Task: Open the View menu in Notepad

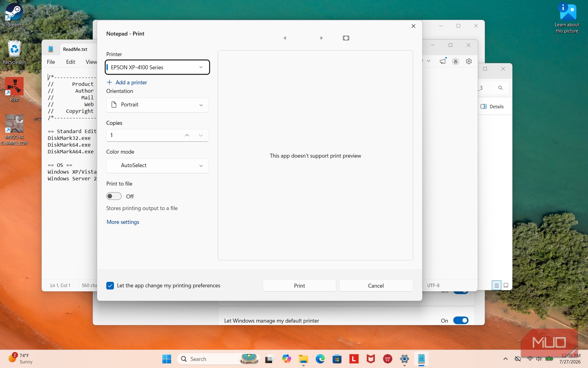Action: pyautogui.click(x=91, y=62)
